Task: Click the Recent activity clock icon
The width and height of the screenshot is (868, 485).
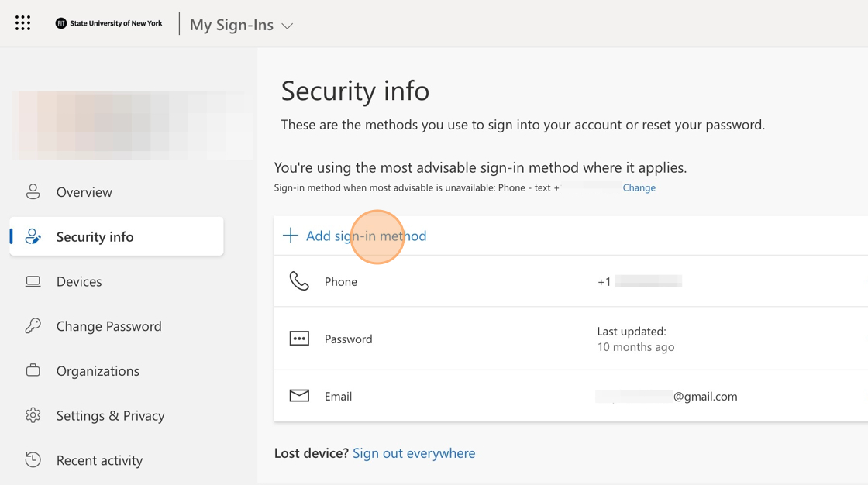Action: pos(33,460)
